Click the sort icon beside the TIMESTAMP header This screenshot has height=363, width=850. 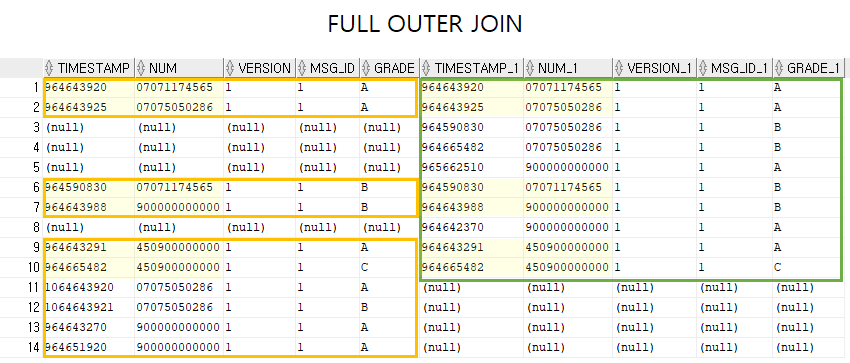(49, 68)
